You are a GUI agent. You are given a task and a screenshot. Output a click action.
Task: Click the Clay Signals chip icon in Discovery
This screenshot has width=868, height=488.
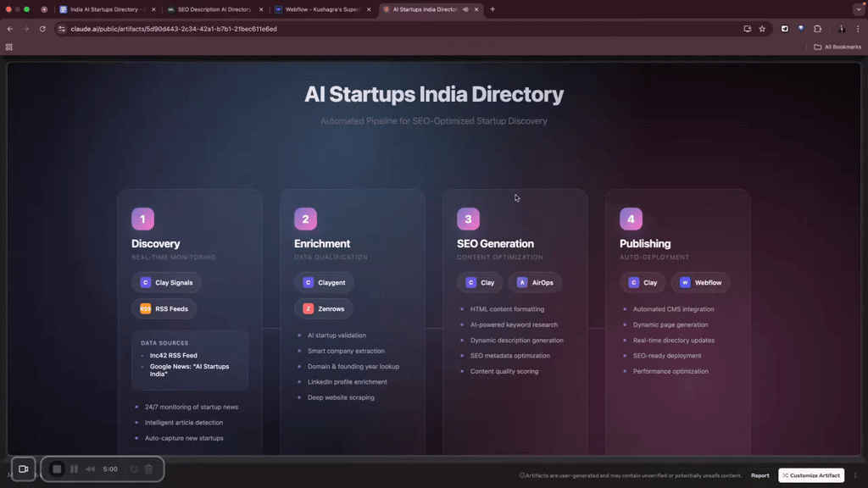[146, 283]
